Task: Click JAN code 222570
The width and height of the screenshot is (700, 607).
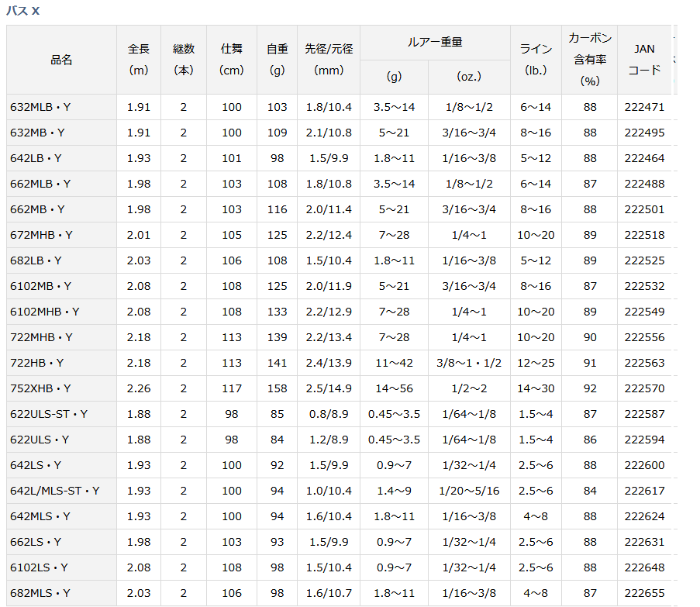Action: click(645, 388)
